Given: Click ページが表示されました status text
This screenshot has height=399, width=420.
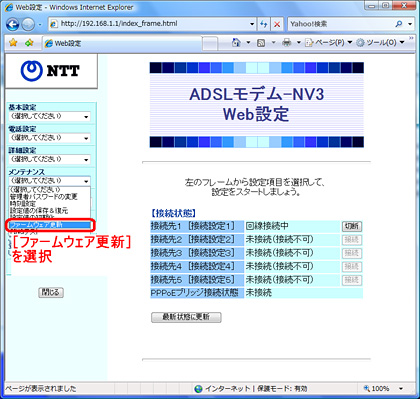Looking at the screenshot, I should (x=40, y=389).
